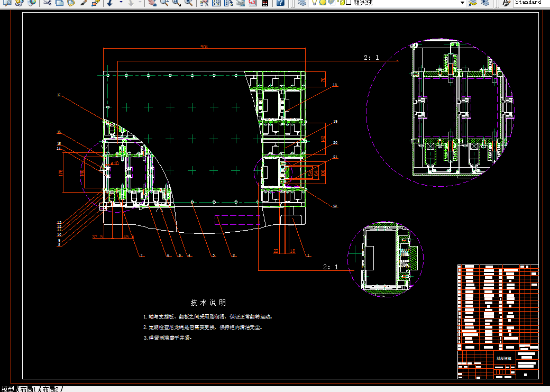Select the second technical note line
The image size is (550, 392).
pos(203,327)
